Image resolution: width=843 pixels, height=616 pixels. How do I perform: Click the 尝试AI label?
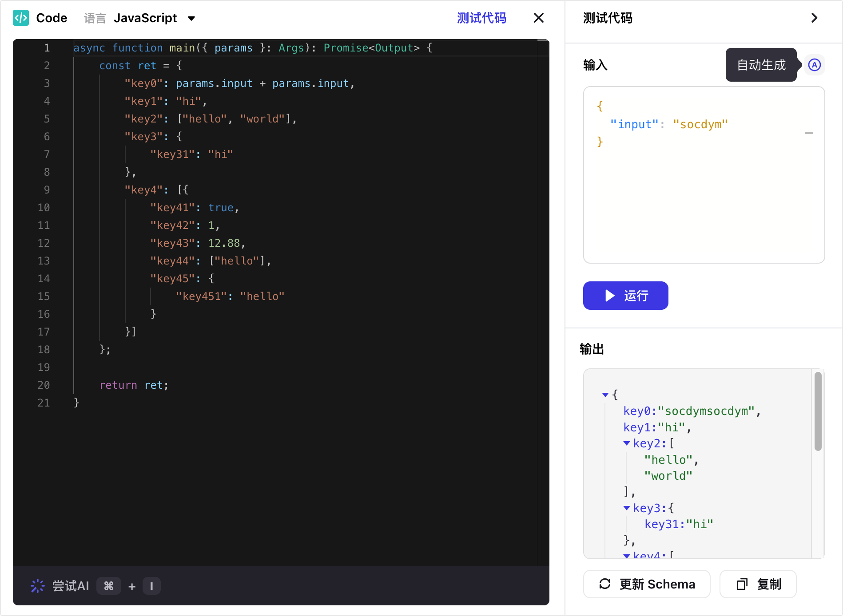[71, 586]
